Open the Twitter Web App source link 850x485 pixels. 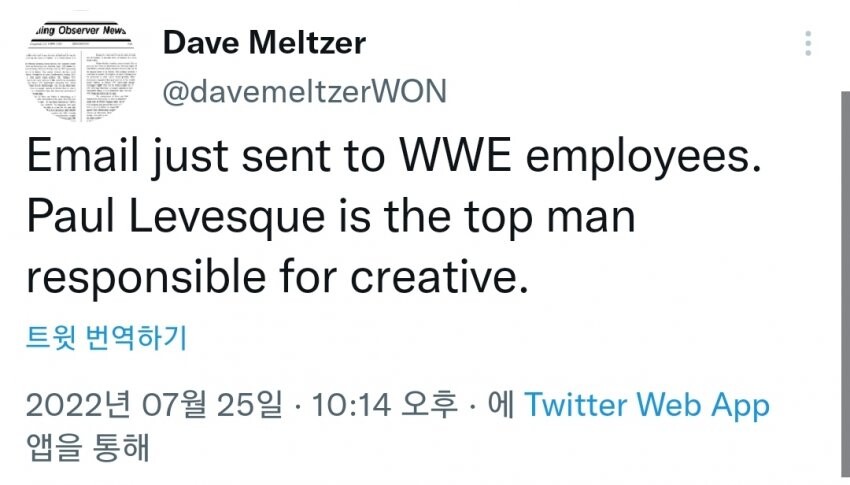[x=647, y=405]
